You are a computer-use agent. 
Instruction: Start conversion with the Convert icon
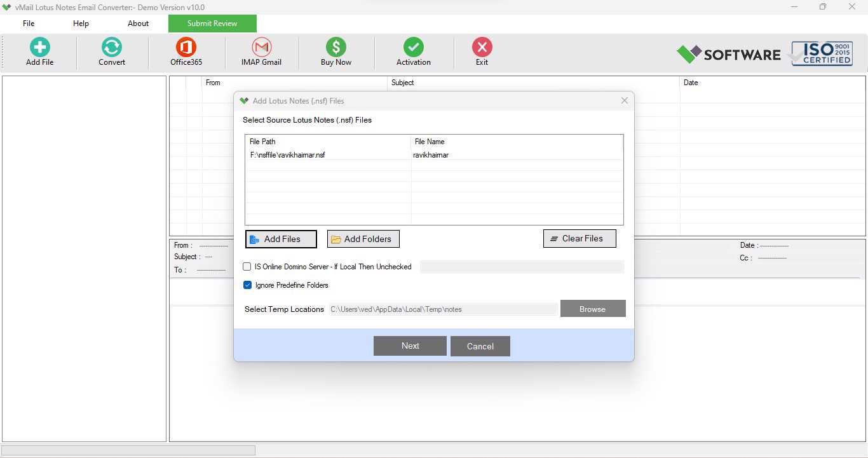click(112, 47)
